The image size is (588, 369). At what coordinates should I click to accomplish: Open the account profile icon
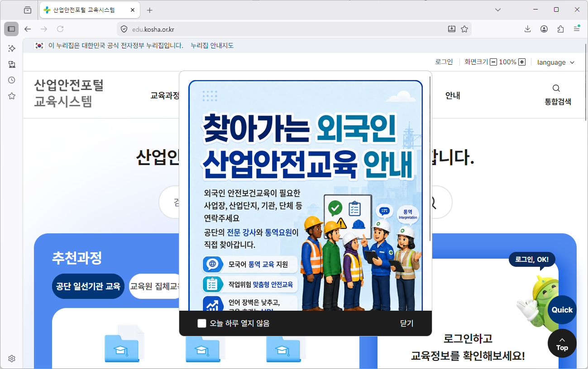(544, 29)
